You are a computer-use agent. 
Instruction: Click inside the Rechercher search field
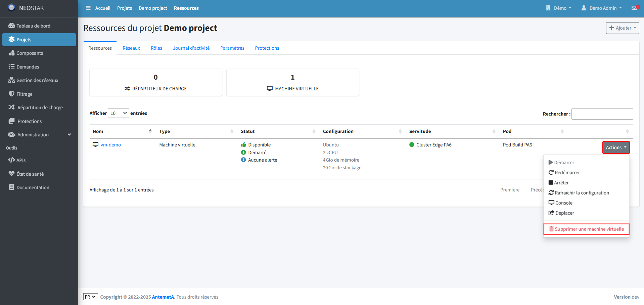pyautogui.click(x=602, y=114)
